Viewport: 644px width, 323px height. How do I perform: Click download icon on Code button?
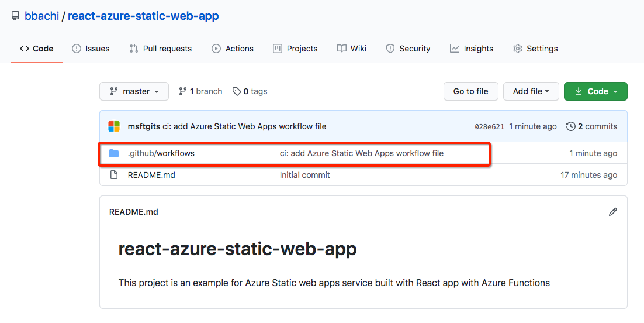[579, 91]
